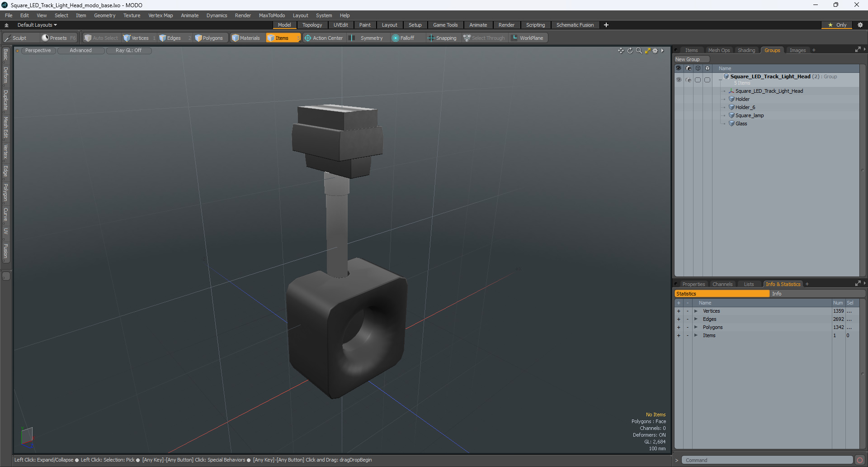Open viewport settings gear
The image size is (868, 467).
tap(655, 51)
